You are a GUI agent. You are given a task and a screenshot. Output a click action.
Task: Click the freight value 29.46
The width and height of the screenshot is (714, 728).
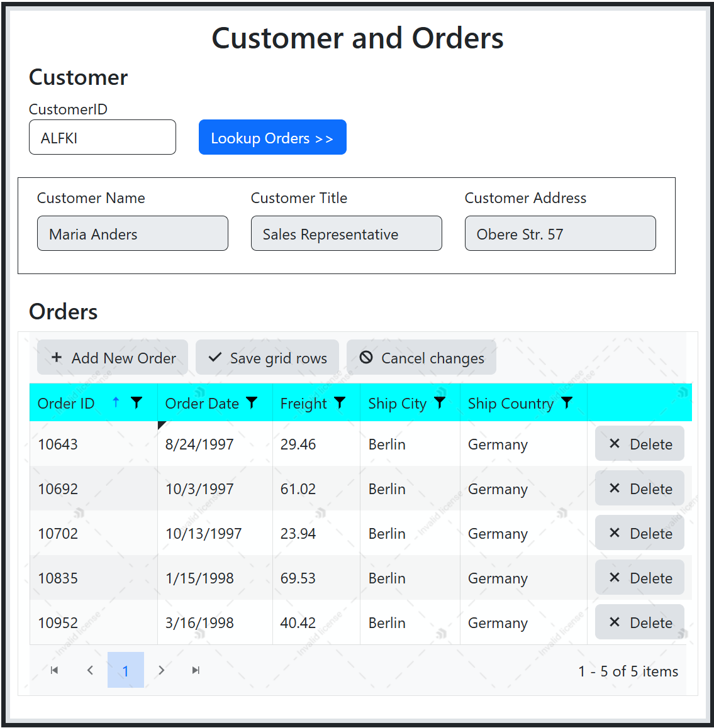point(298,444)
